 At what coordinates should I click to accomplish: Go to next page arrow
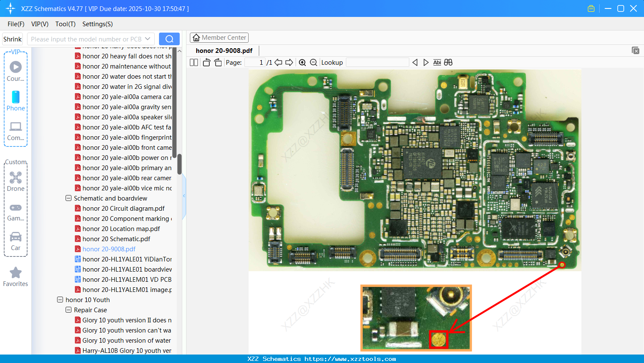289,63
